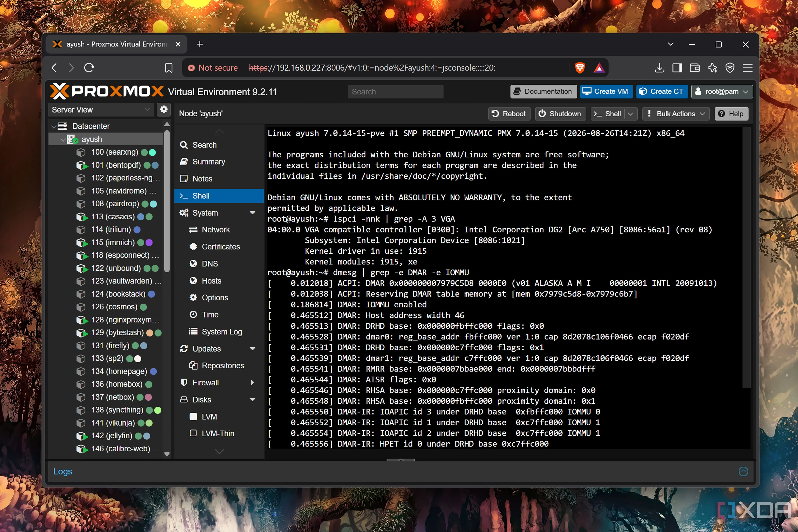The image size is (798, 532).
Task: Expand the Firewall menu section
Action: pos(253,383)
